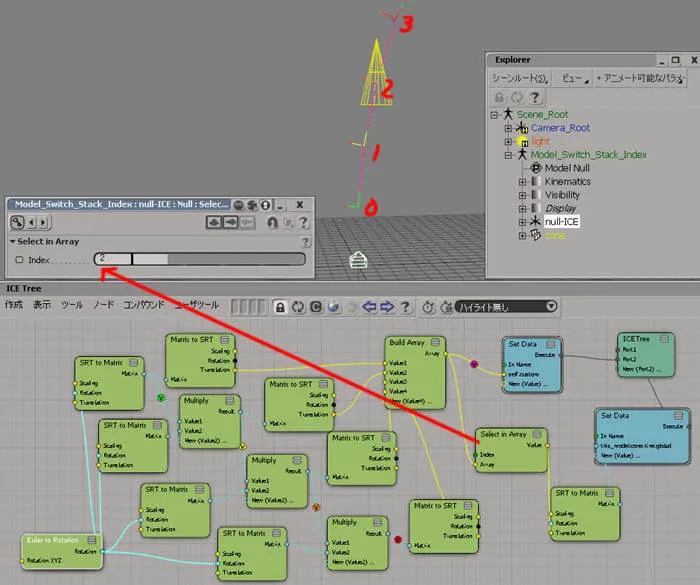Image resolution: width=700 pixels, height=585 pixels.
Task: Expand the Kinematics tree node
Action: pyautogui.click(x=522, y=182)
